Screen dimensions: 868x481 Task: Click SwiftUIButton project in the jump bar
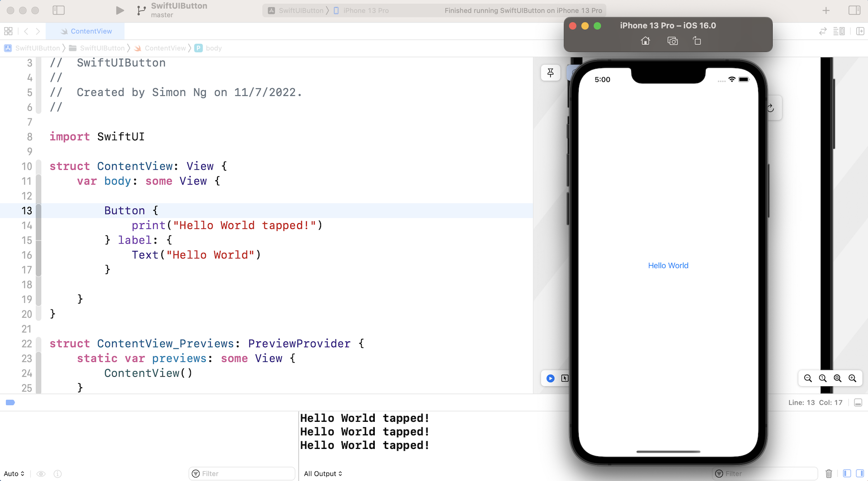coord(32,48)
